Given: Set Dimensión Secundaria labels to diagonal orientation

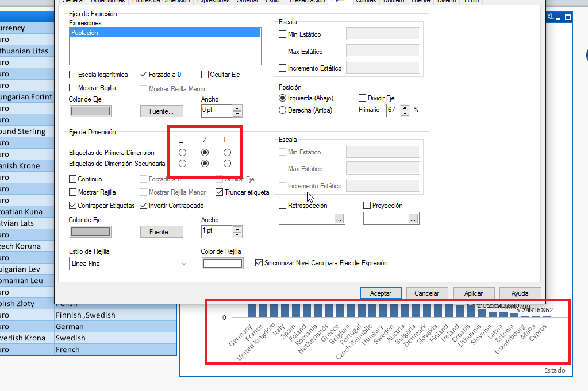Looking at the screenshot, I should tap(205, 164).
